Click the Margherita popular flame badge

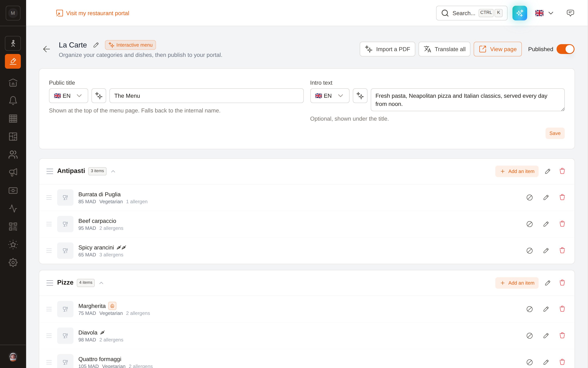point(112,306)
